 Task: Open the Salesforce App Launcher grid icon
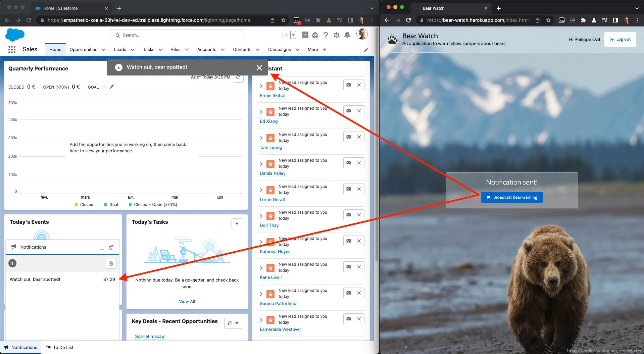12,49
